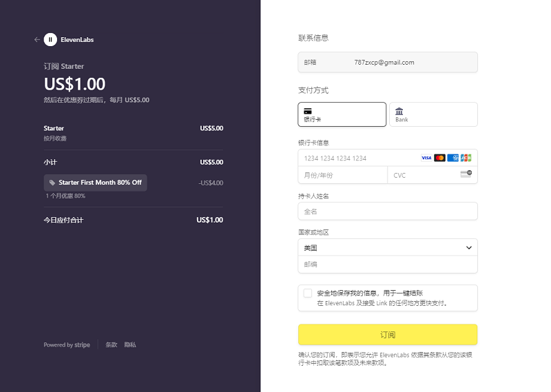
Task: Click the Powered by stripe link
Action: pos(67,345)
